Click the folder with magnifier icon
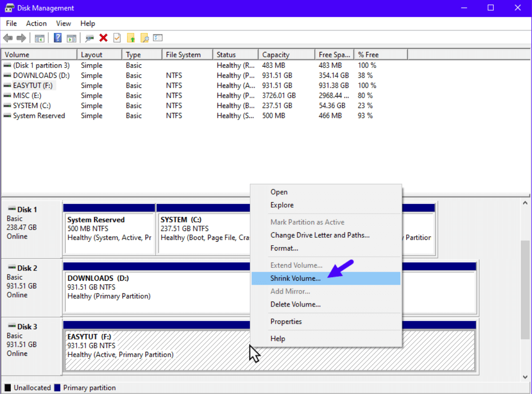This screenshot has height=394, width=532. pos(144,38)
